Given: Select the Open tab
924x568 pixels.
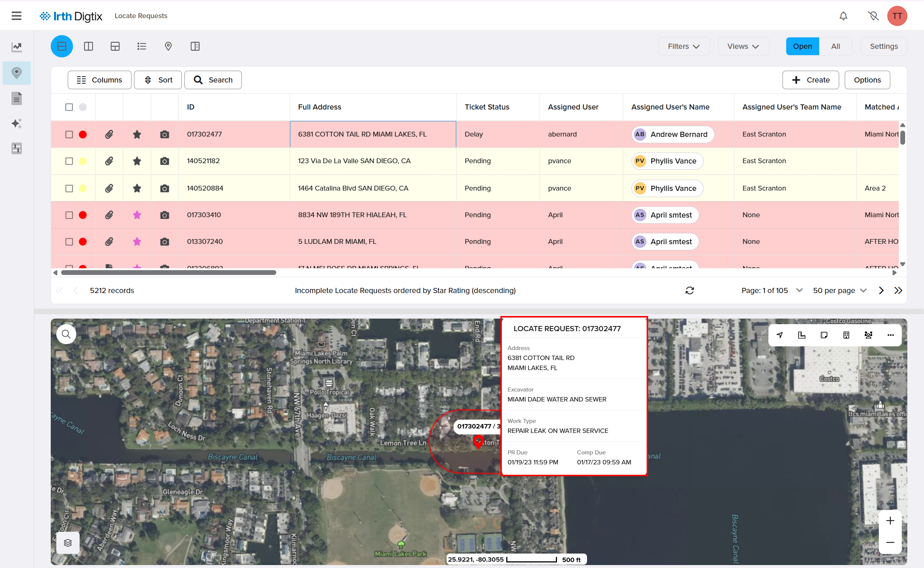Looking at the screenshot, I should 802,46.
